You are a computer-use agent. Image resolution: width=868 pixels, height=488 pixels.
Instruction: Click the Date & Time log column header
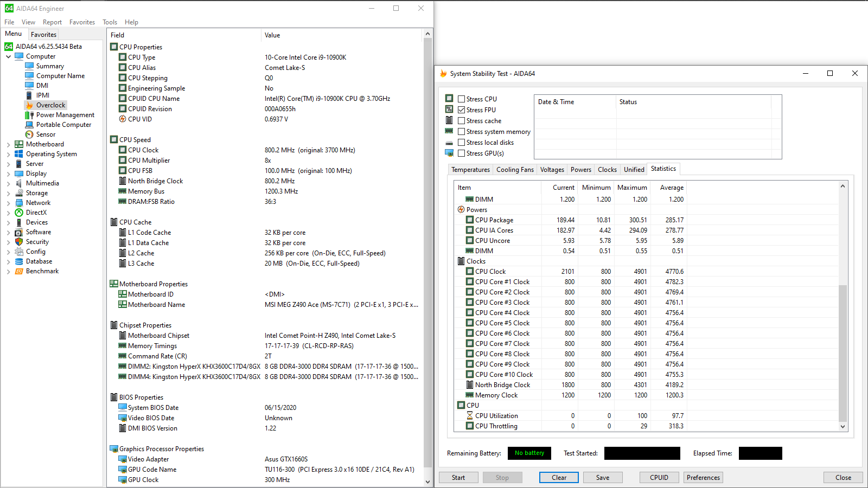click(x=575, y=102)
